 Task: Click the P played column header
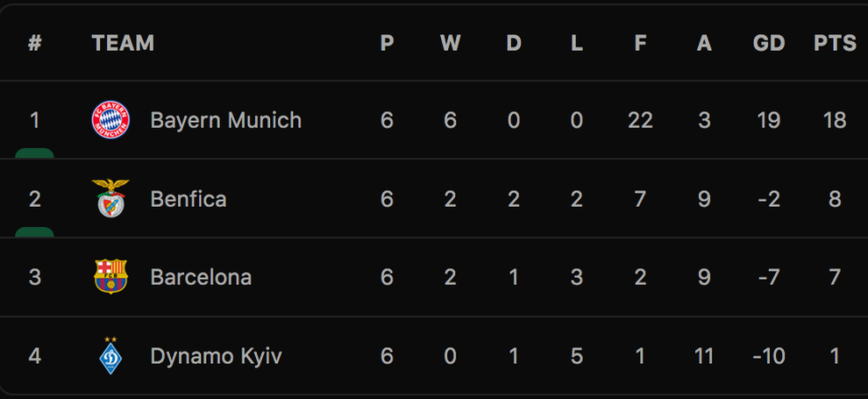pyautogui.click(x=387, y=43)
